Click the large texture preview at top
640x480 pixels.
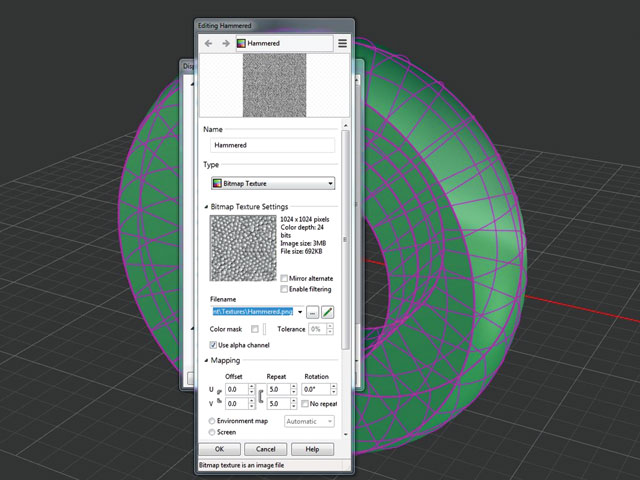tap(274, 85)
